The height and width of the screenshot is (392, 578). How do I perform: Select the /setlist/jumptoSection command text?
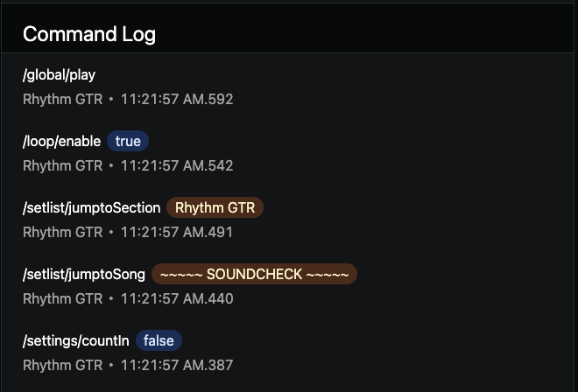[x=91, y=208]
